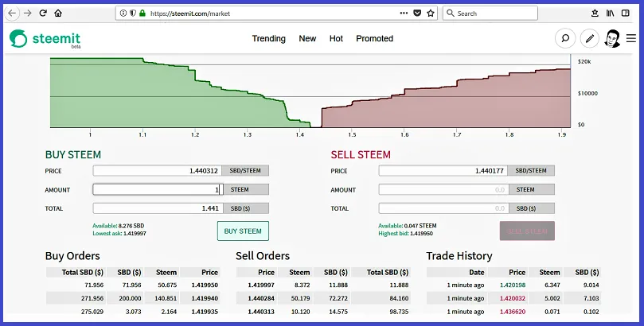644x326 pixels.
Task: Click the BUY STEEM button
Action: pos(243,231)
